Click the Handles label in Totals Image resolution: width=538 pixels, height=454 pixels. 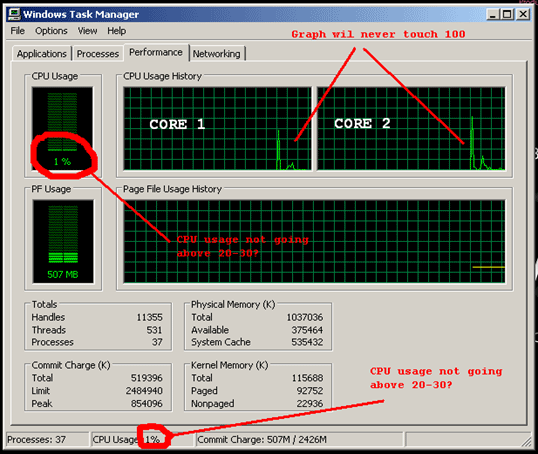pyautogui.click(x=48, y=317)
